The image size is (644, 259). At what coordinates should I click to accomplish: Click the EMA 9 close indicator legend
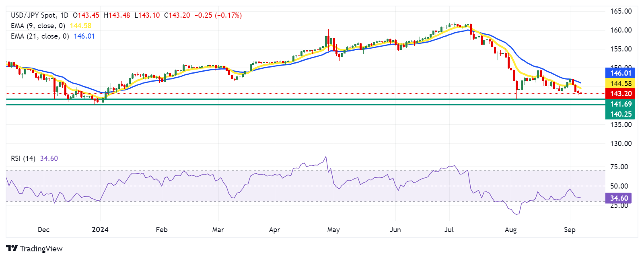click(x=38, y=26)
